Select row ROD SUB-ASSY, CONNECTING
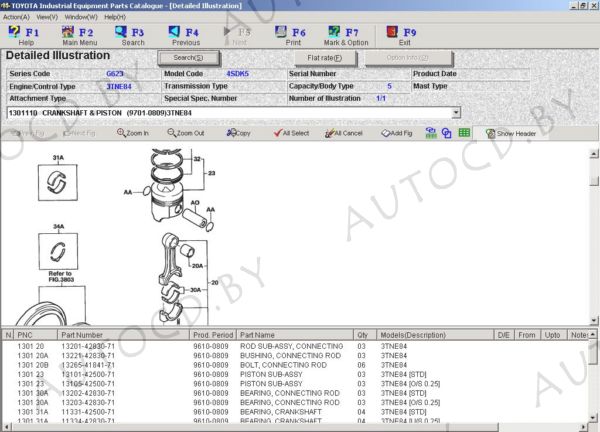This screenshot has width=600, height=432. click(x=295, y=346)
